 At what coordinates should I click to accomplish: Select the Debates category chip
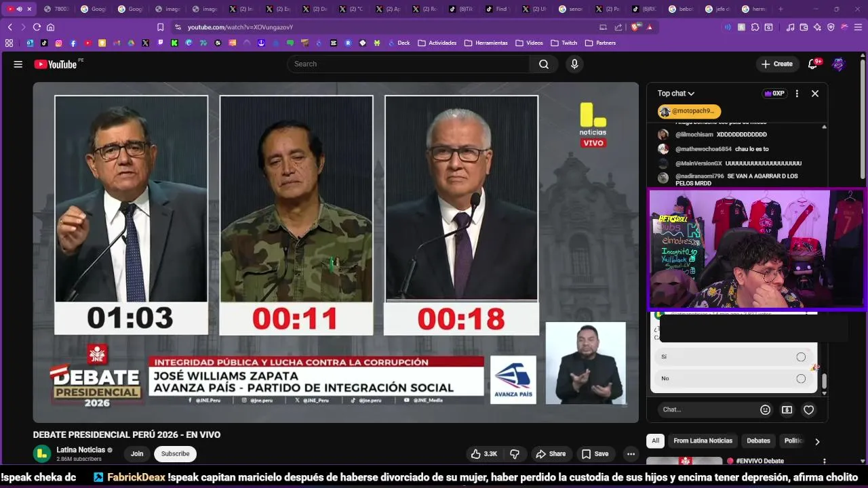pos(758,441)
